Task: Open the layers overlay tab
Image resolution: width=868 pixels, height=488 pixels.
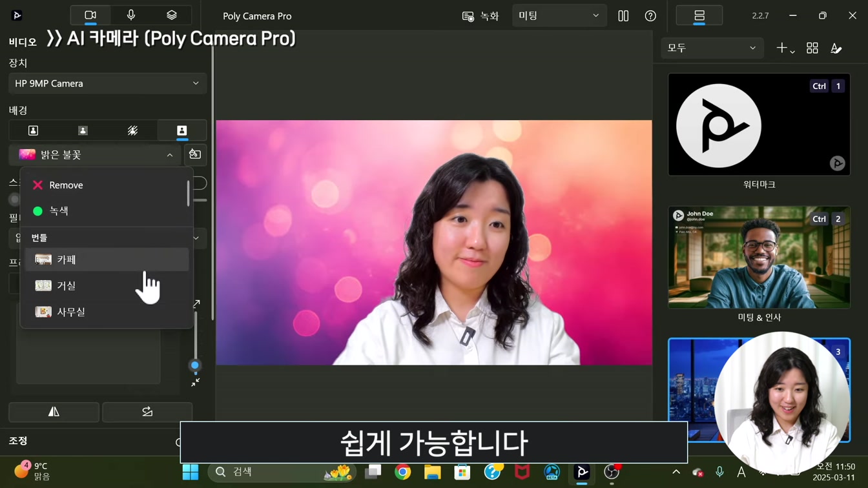Action: (171, 15)
